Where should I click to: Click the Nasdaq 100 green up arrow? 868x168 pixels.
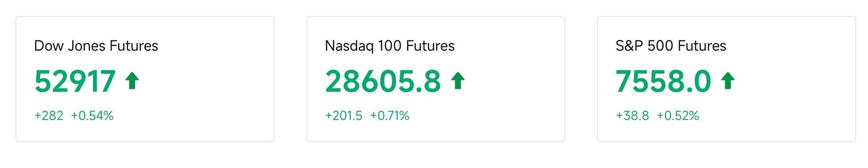[x=458, y=81]
